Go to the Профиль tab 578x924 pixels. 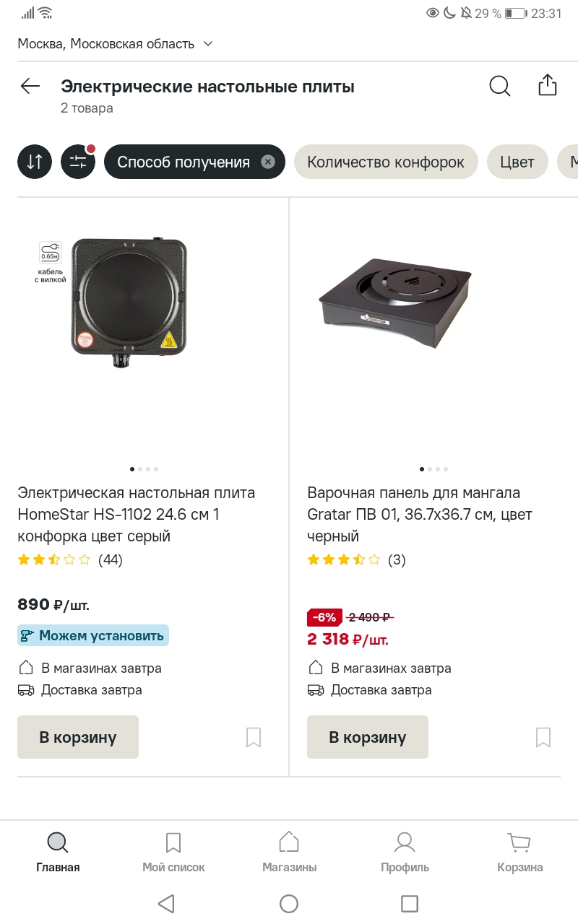(x=405, y=852)
